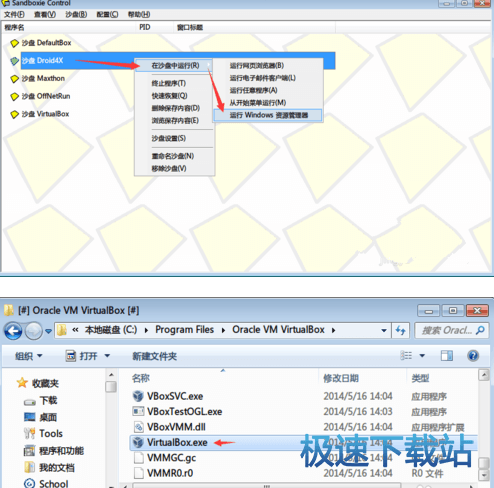Screen dimensions: 494x488
Task: Click the 程序名 column header
Action: pyautogui.click(x=69, y=27)
